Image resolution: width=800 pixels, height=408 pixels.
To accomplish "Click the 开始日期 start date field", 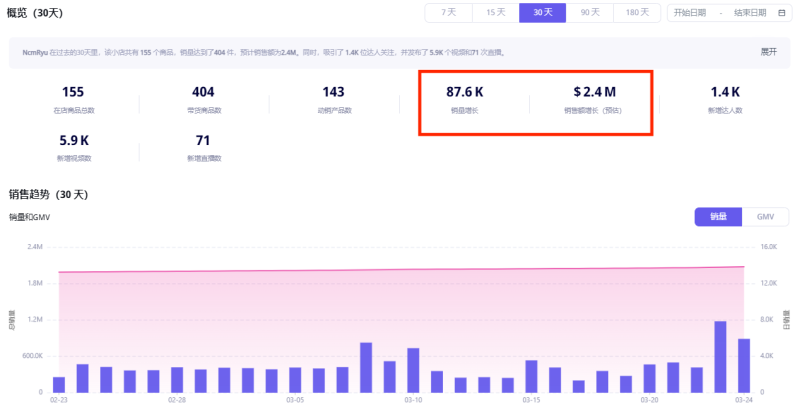I will pos(689,13).
